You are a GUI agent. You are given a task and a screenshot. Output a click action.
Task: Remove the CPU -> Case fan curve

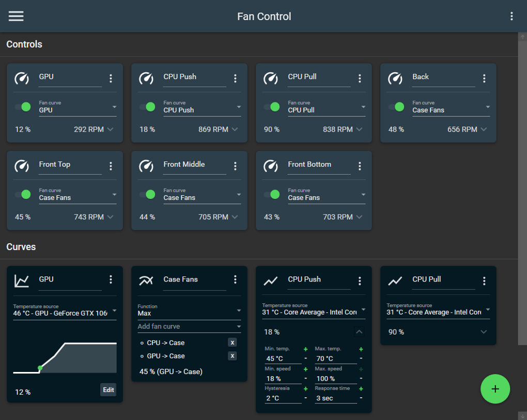point(233,343)
